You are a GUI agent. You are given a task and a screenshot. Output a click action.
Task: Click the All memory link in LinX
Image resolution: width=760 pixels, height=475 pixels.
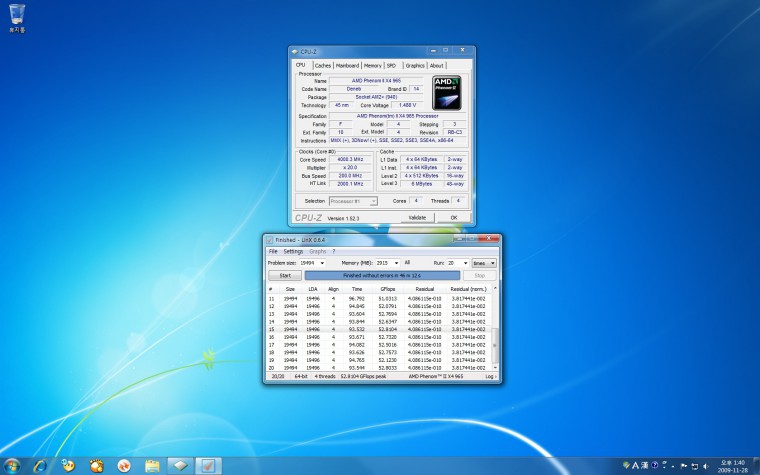(x=407, y=263)
